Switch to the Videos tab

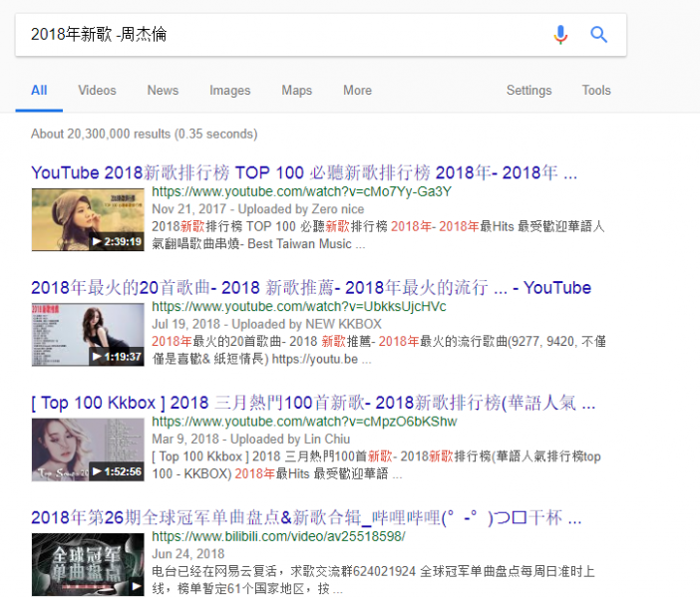(x=97, y=91)
